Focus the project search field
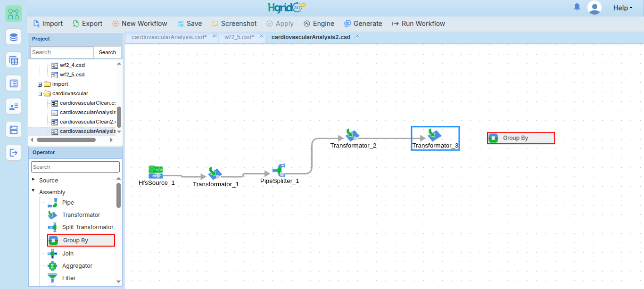 point(62,52)
